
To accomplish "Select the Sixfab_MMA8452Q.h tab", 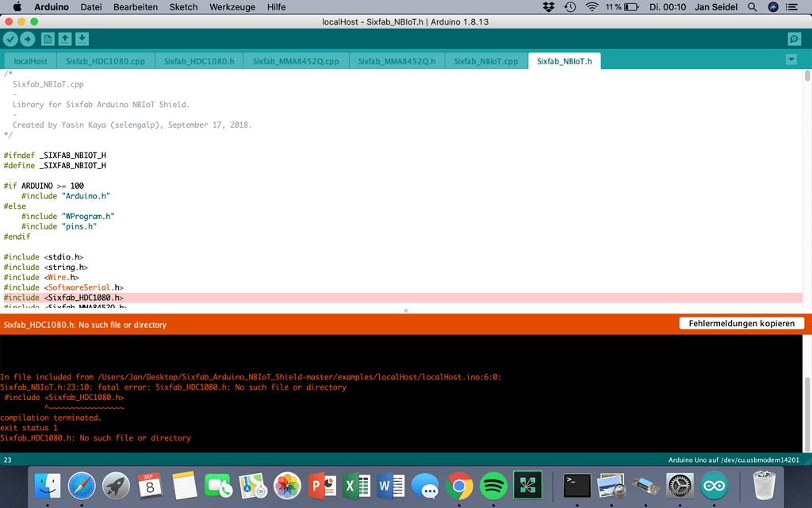I will click(x=396, y=61).
